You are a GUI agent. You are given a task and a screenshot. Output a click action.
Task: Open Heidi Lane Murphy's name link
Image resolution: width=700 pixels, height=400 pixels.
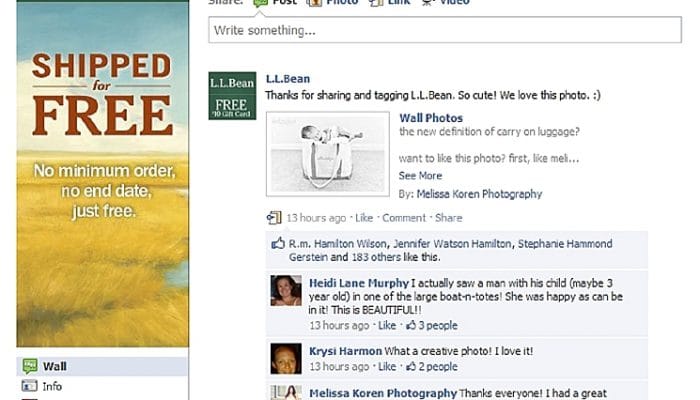coord(359,283)
